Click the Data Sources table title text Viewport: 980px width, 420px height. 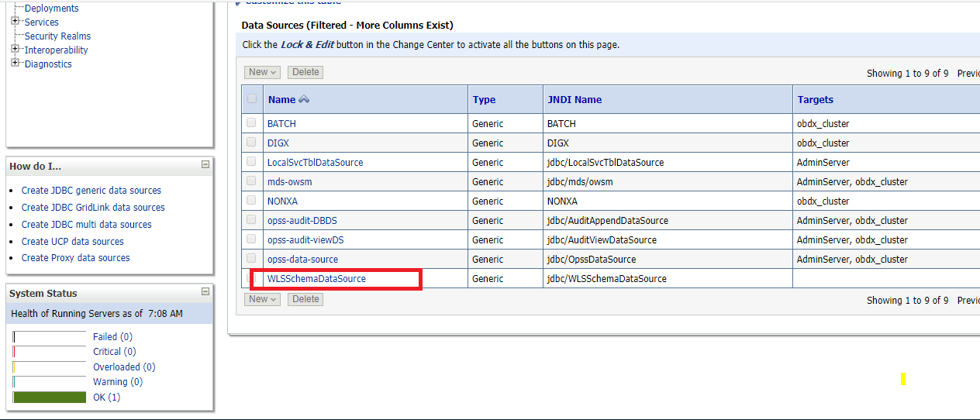pos(347,26)
